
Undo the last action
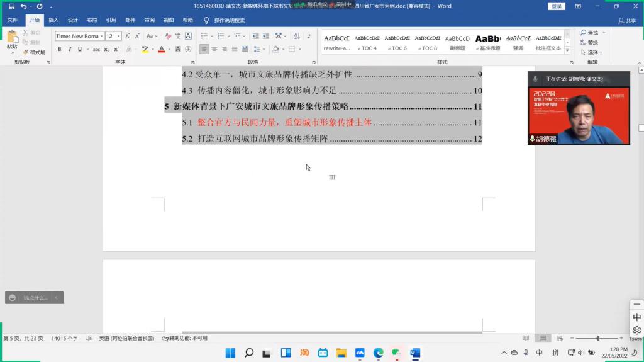23,6
